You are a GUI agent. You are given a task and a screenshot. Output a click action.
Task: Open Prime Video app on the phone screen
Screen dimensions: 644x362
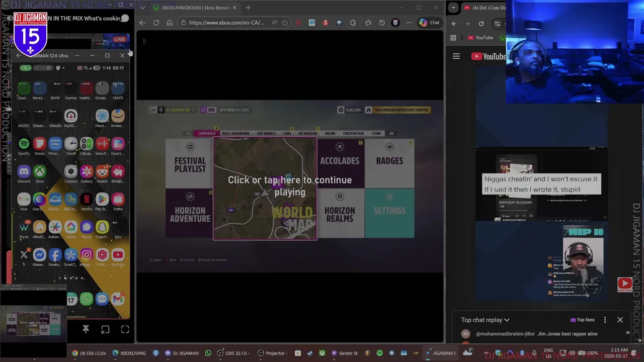[x=55, y=144]
